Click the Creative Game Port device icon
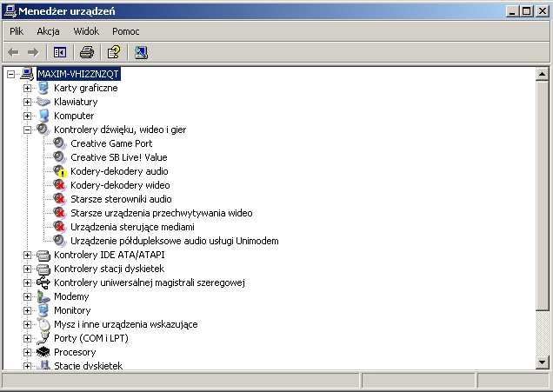The width and height of the screenshot is (553, 392). click(x=60, y=143)
